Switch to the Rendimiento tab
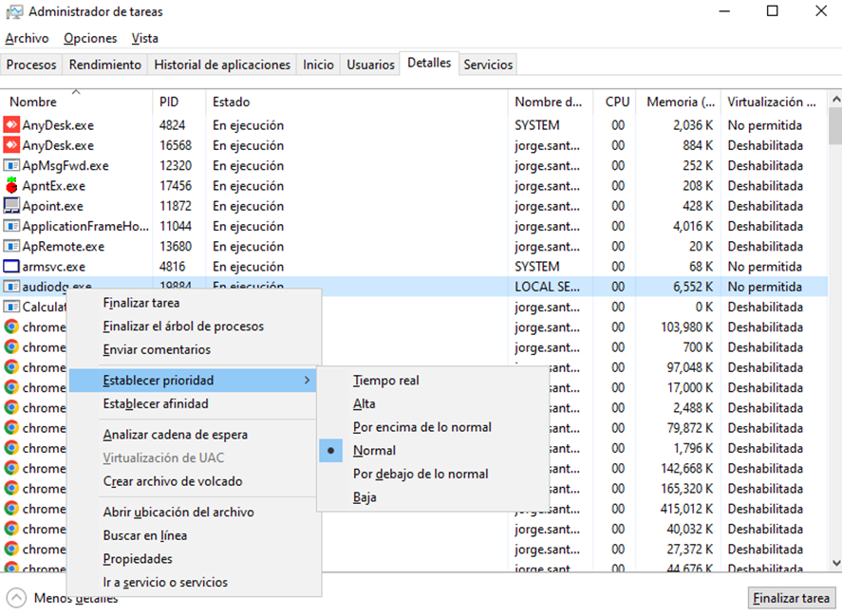 tap(105, 65)
